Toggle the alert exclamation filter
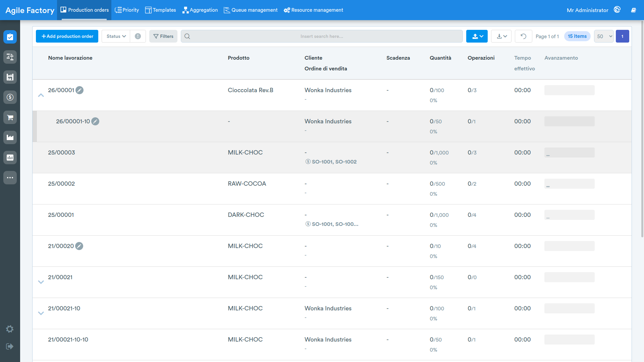 138,36
